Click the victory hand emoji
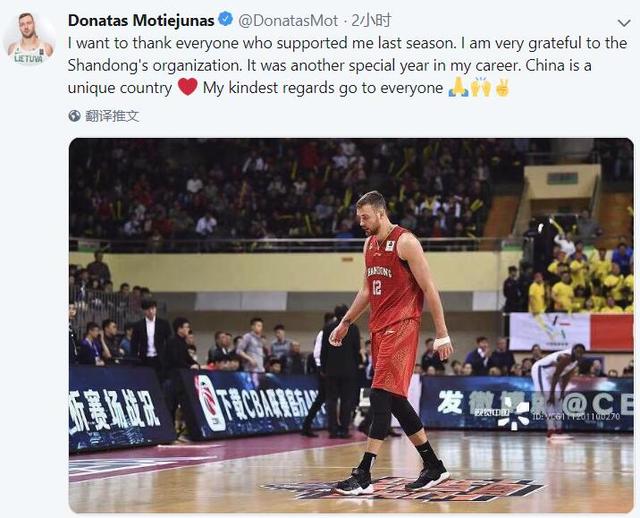 [502, 87]
